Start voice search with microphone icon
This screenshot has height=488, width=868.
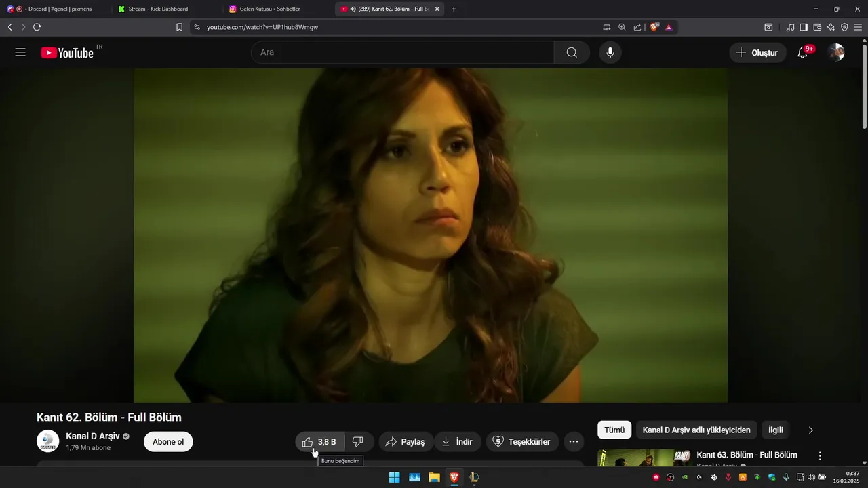[610, 52]
